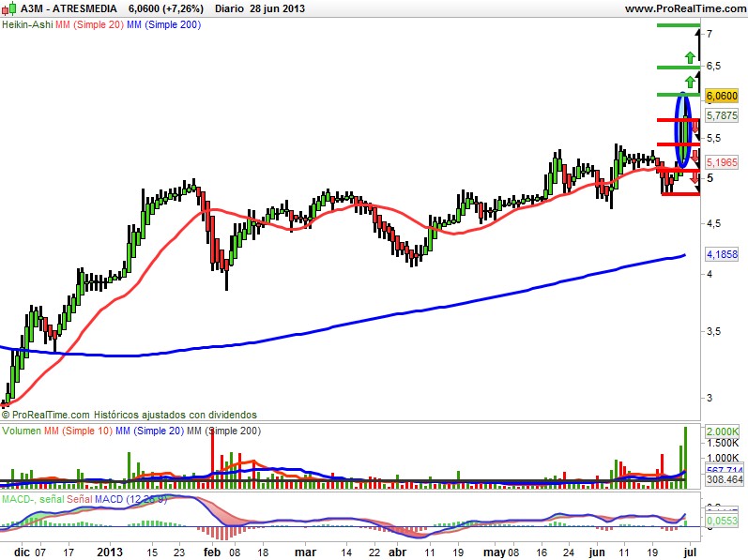Click the jun month label on time axis

pyautogui.click(x=597, y=552)
